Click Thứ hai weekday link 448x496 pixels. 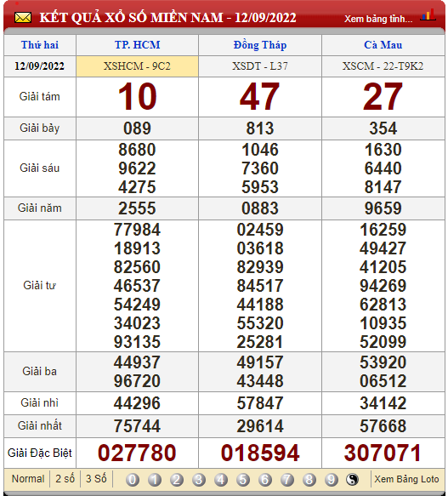[x=40, y=45]
